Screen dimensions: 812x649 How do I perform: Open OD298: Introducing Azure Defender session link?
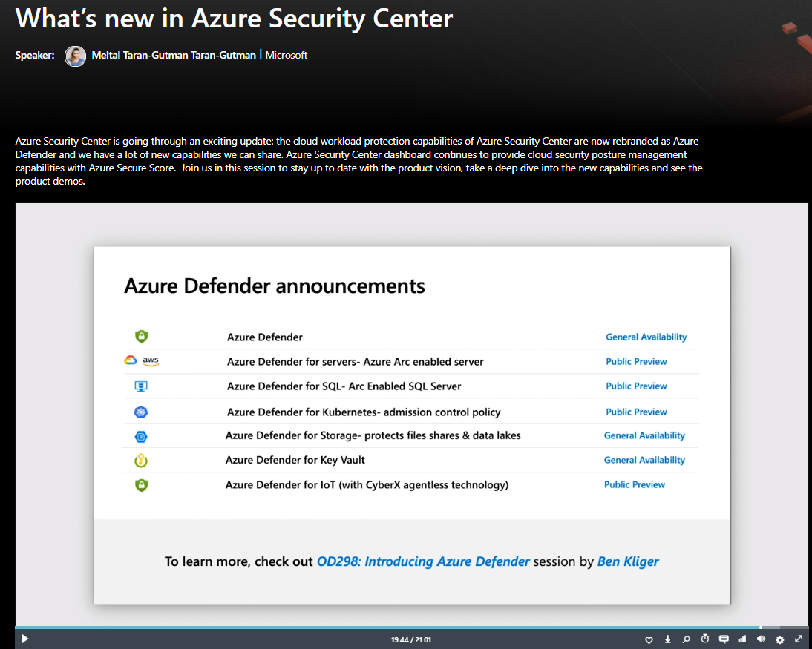click(x=423, y=561)
